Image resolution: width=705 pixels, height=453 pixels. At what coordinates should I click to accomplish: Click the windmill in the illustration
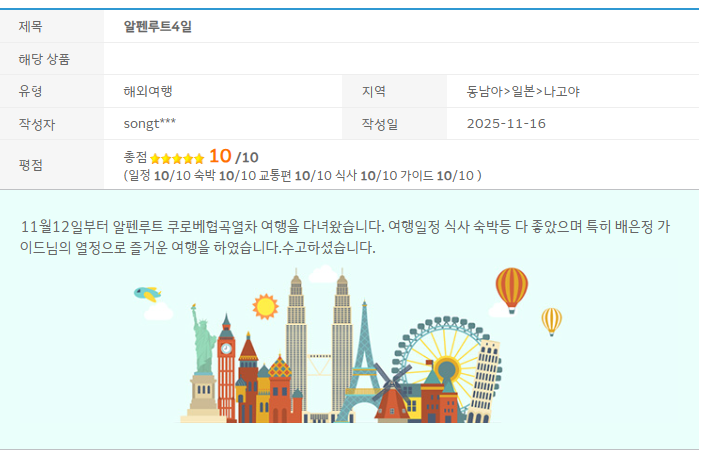click(390, 392)
